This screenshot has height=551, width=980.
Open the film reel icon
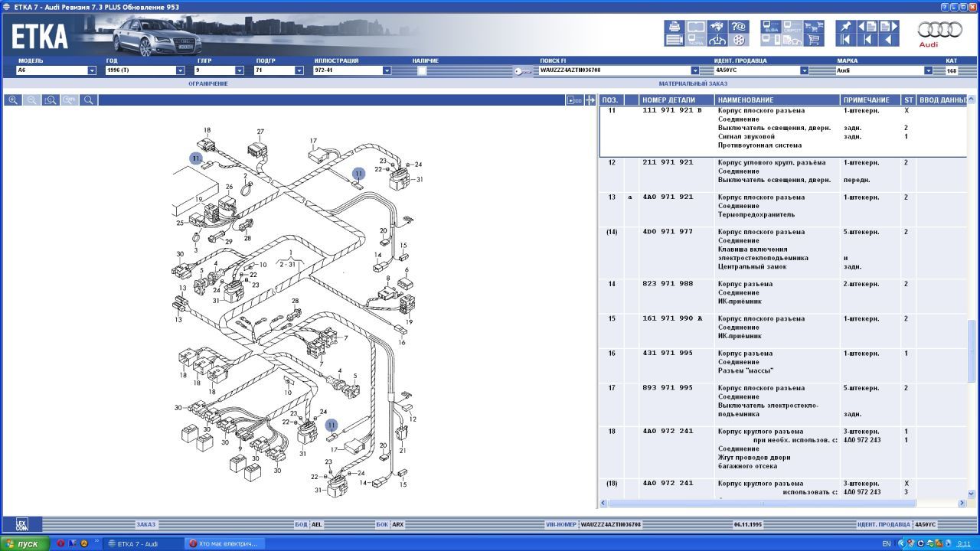[738, 40]
